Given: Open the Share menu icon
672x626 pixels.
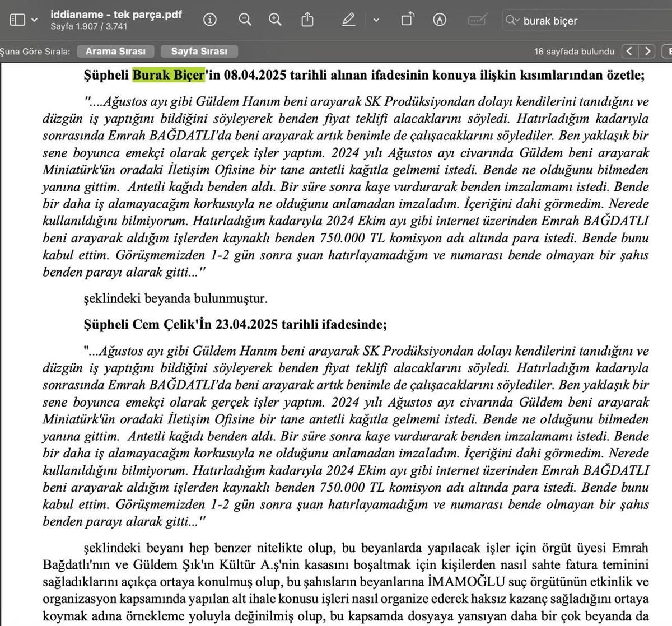Looking at the screenshot, I should coord(307,20).
